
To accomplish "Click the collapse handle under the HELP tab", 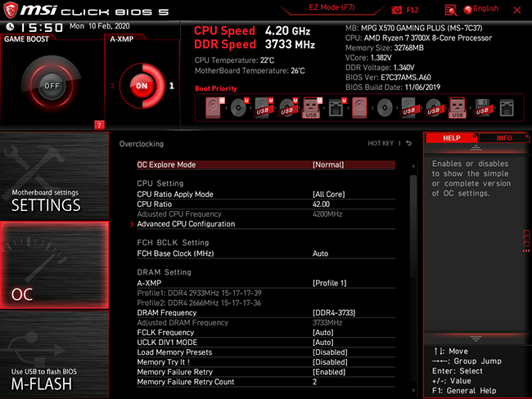I will [476, 147].
